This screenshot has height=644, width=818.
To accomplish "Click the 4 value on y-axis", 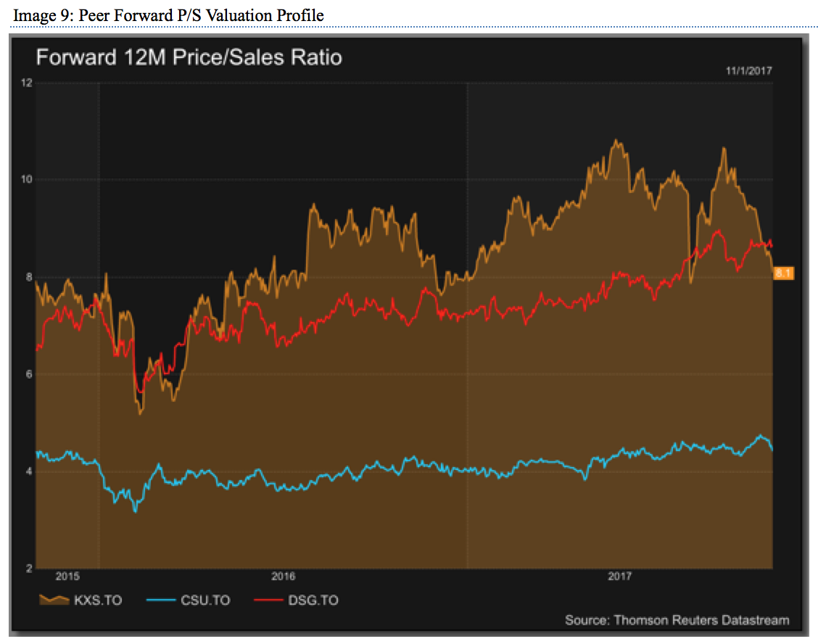I will pos(27,471).
